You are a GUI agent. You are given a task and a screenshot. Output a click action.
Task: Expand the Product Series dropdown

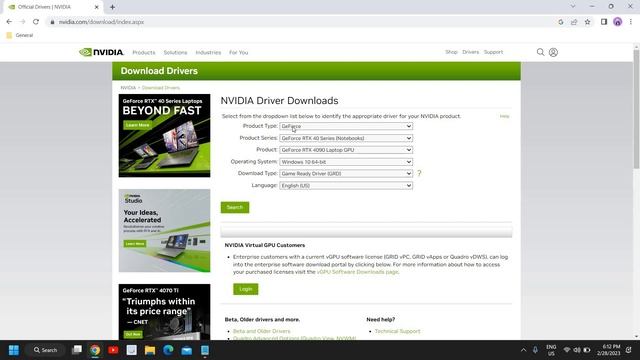pos(346,138)
